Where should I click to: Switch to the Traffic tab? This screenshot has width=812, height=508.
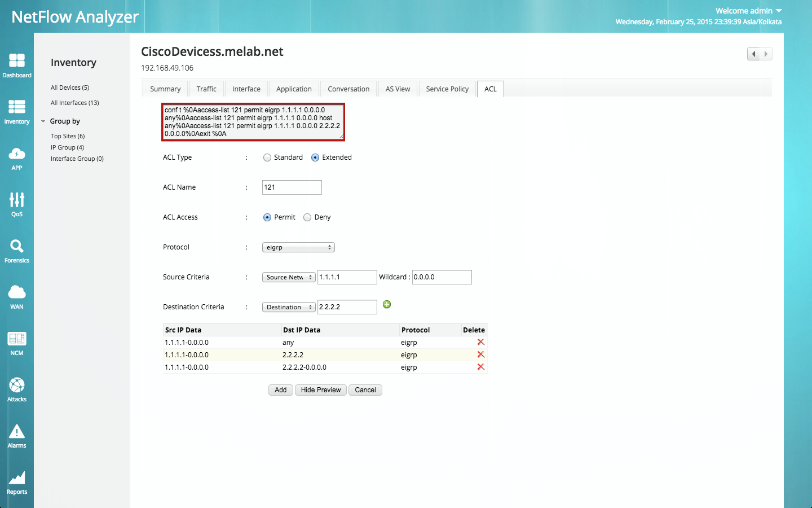click(206, 89)
